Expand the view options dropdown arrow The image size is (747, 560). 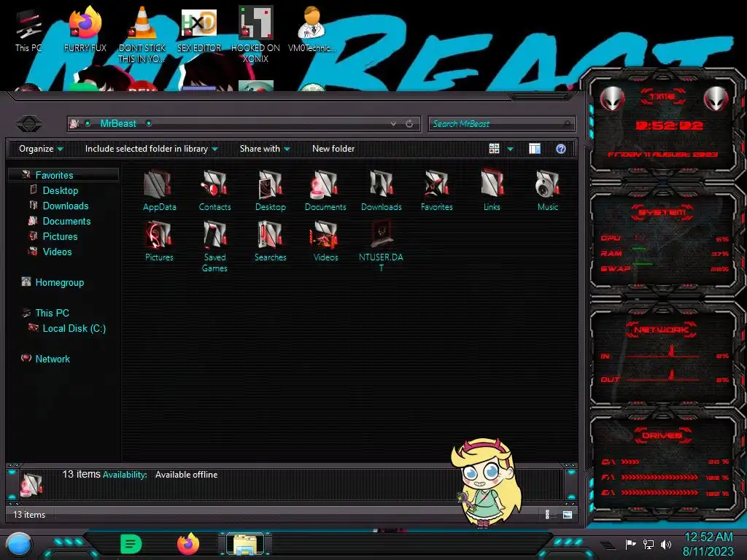(x=510, y=149)
